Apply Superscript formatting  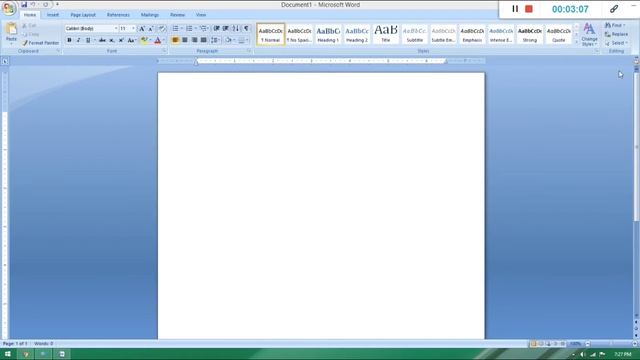[x=121, y=40]
